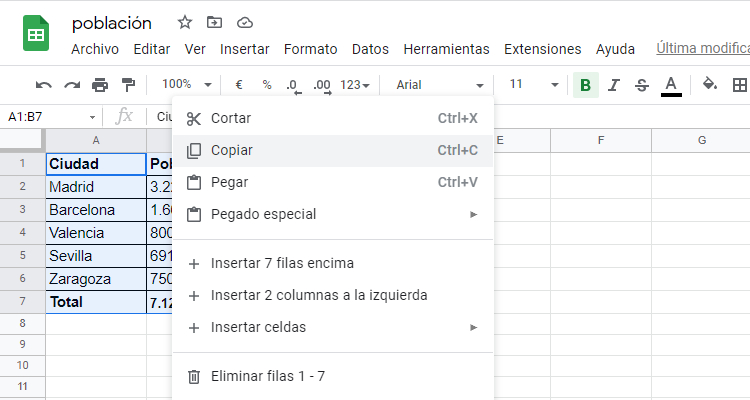Star the población document
750x400 pixels.
[185, 22]
